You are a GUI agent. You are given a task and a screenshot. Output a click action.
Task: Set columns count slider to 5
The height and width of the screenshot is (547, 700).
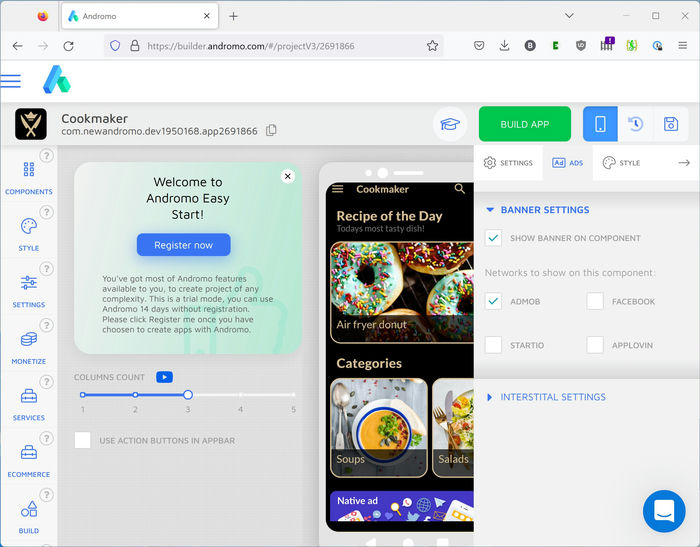pyautogui.click(x=293, y=395)
